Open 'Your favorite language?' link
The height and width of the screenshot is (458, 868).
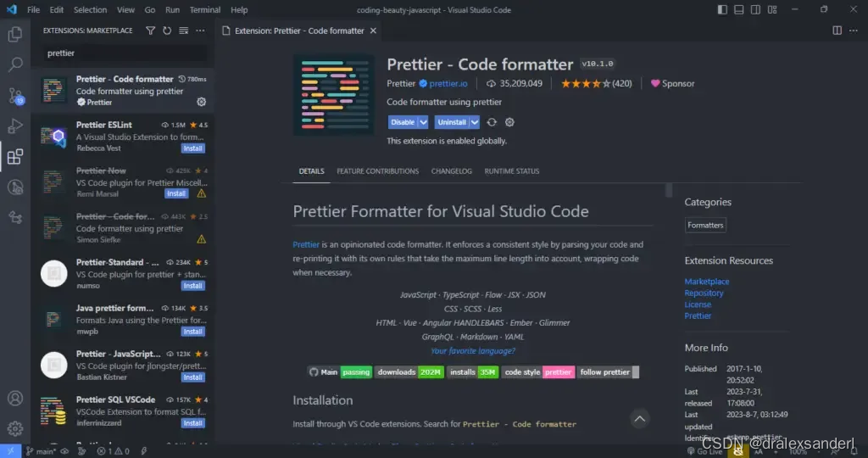coord(473,350)
